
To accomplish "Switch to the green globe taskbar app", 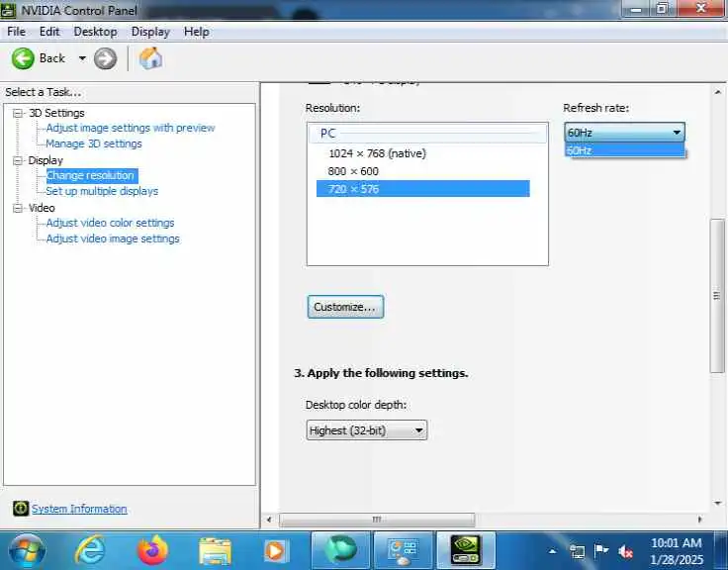I will click(341, 550).
